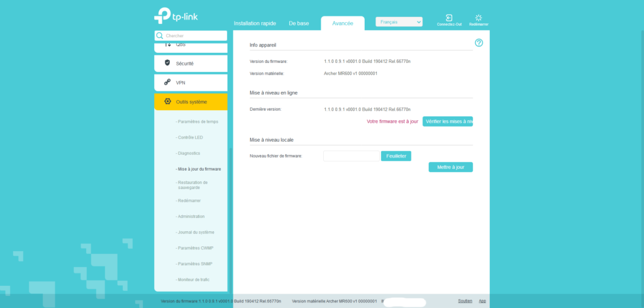Image resolution: width=644 pixels, height=308 pixels.
Task: Click the VPN key icon
Action: pyautogui.click(x=167, y=82)
